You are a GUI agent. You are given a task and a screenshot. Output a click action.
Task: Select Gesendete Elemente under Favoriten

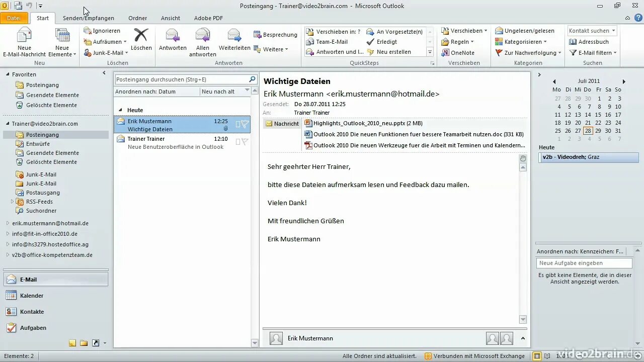click(x=52, y=95)
